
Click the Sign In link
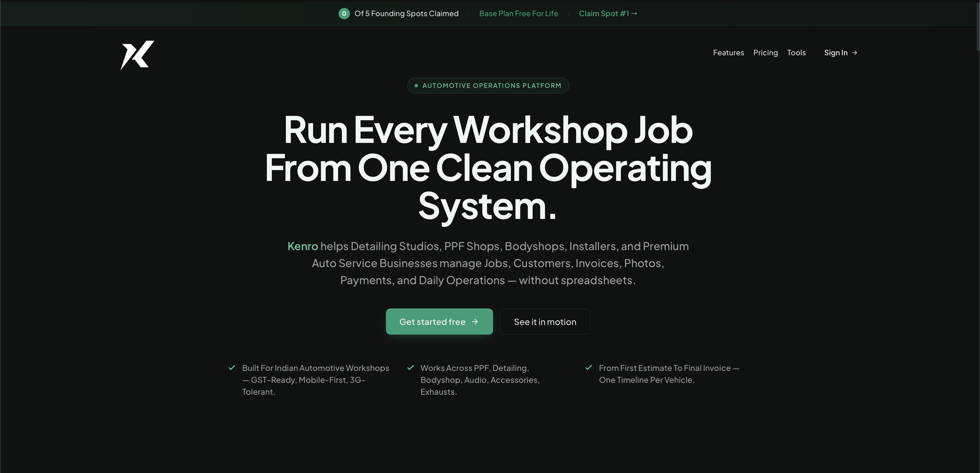click(x=836, y=52)
